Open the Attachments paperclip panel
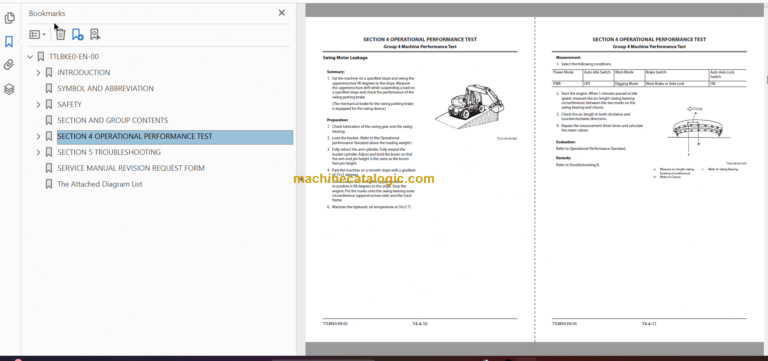 click(9, 65)
